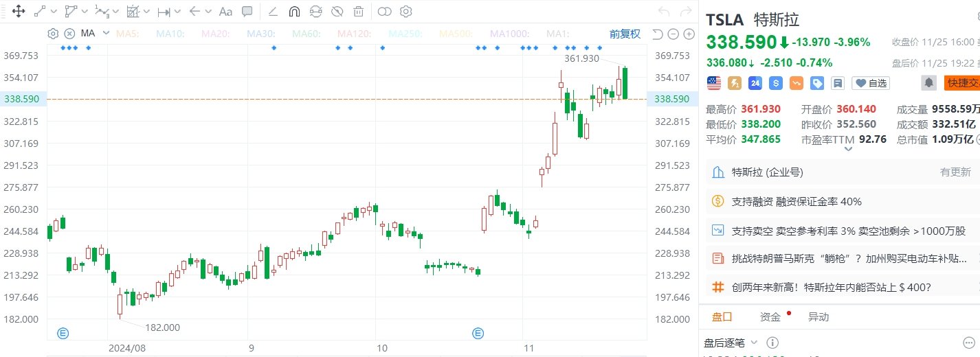Screen dimensions: 980x357
Task: Toggle 自选 favorite heart button
Action: point(870,83)
